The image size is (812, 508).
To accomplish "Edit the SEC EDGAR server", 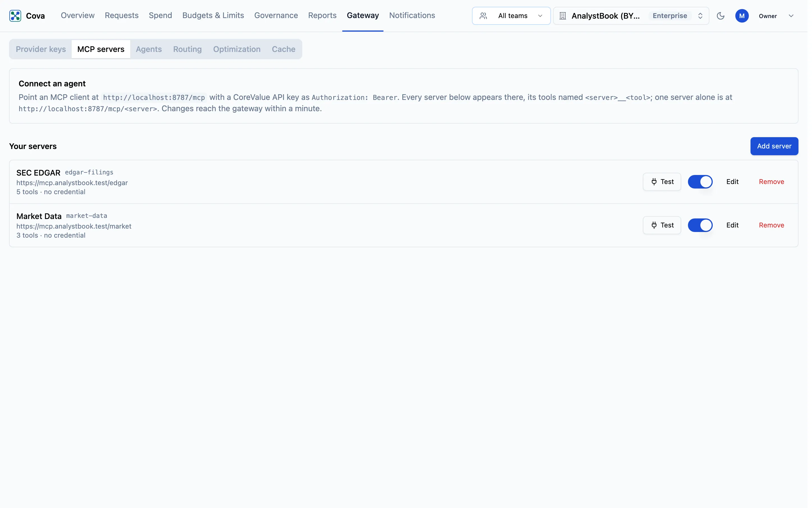I will 732,182.
